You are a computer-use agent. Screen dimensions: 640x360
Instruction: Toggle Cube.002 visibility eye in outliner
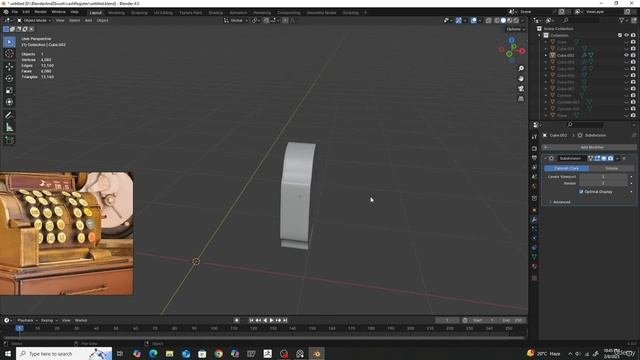627,55
